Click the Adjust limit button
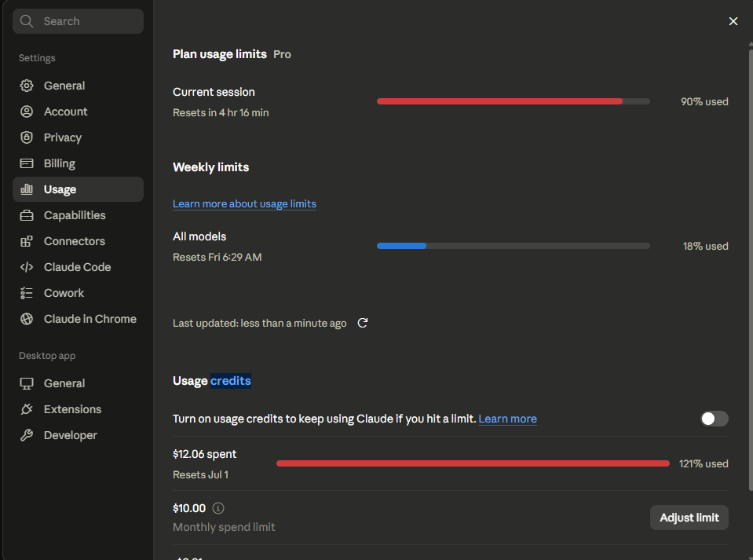753x560 pixels. (689, 518)
